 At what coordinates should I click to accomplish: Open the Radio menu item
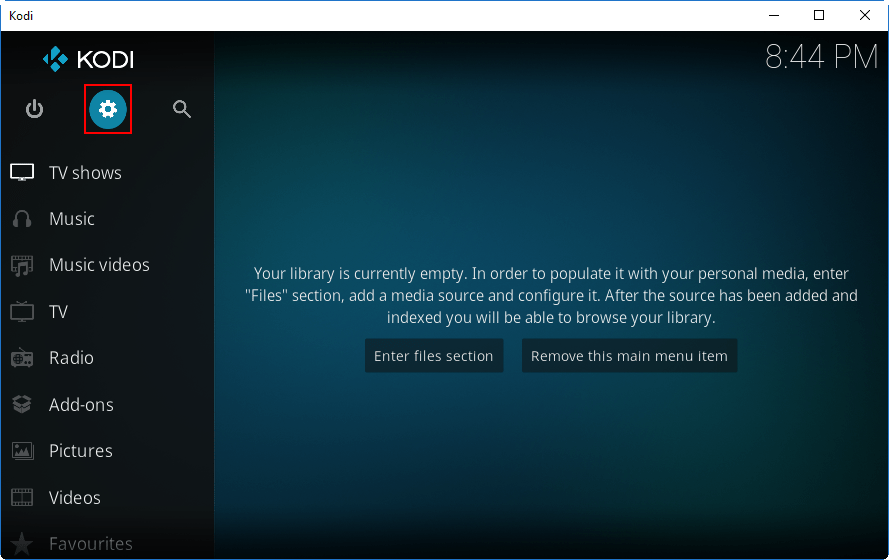71,358
